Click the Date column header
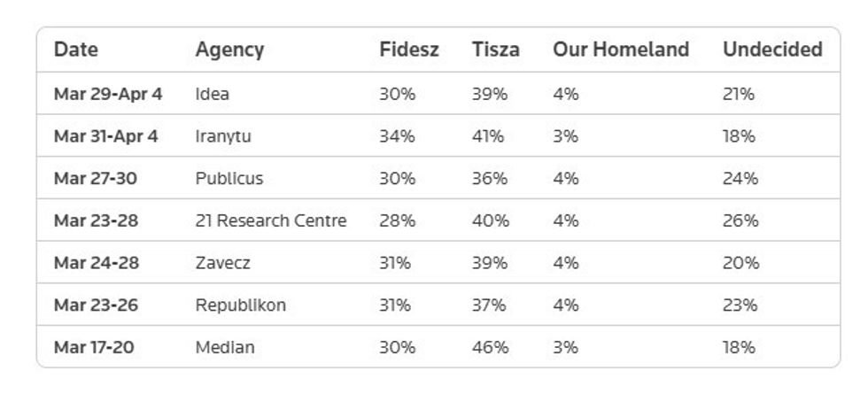Viewport: 868px width, 394px height. tap(76, 50)
